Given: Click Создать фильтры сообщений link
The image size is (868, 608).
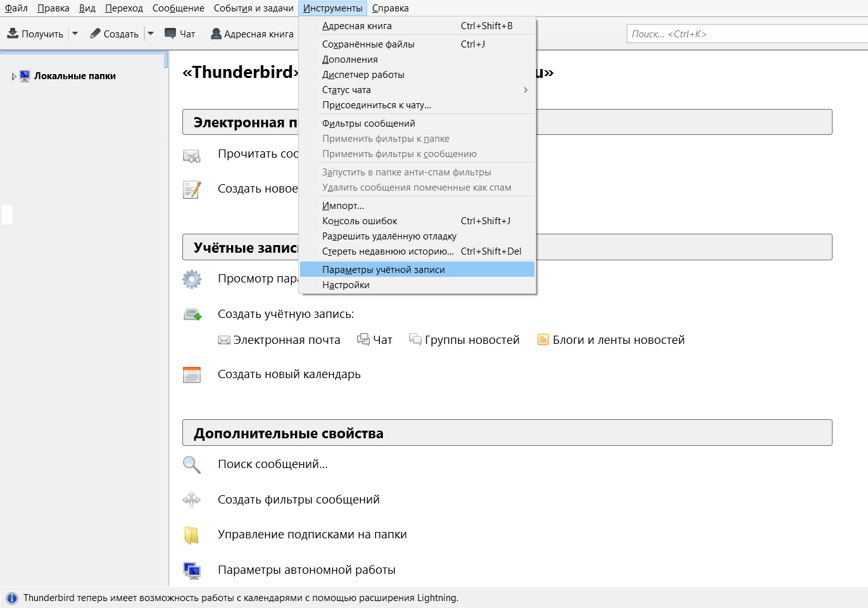Looking at the screenshot, I should [299, 500].
